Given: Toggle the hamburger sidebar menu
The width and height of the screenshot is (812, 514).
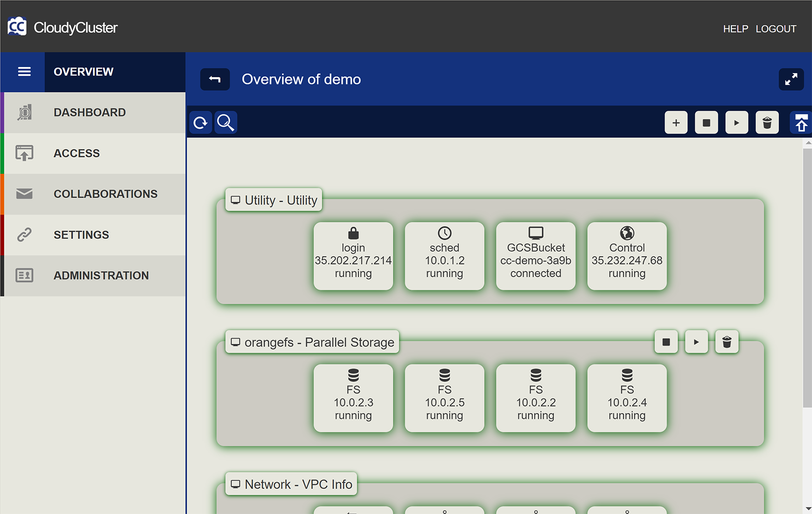Looking at the screenshot, I should [24, 72].
